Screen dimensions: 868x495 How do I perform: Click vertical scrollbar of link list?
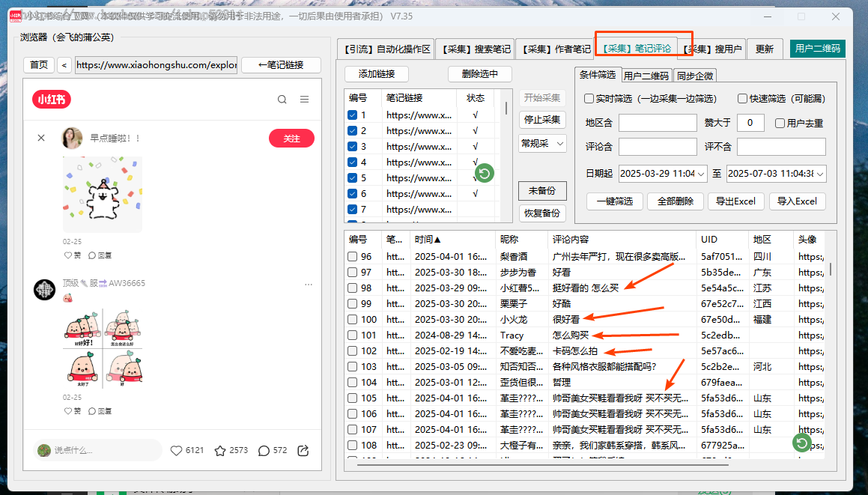[x=506, y=108]
